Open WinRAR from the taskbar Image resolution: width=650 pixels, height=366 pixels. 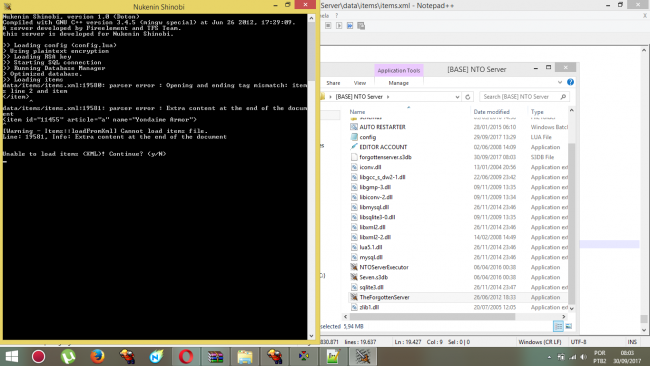(x=215, y=356)
